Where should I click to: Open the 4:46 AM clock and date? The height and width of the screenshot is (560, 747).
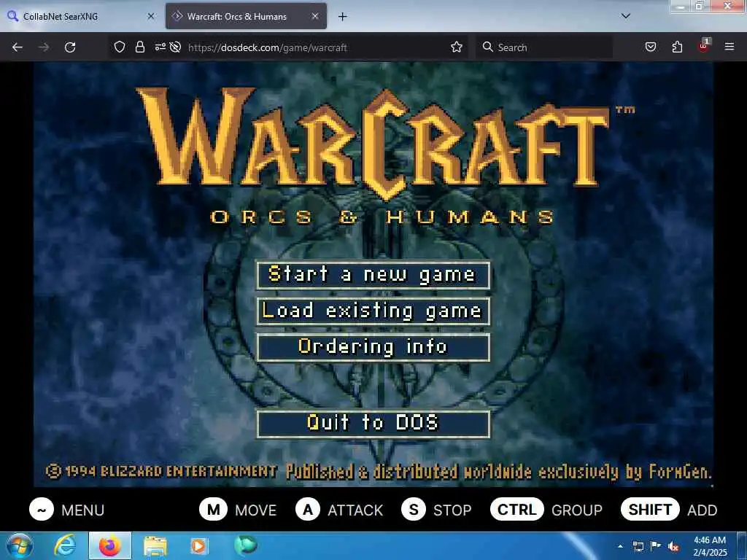coord(710,546)
